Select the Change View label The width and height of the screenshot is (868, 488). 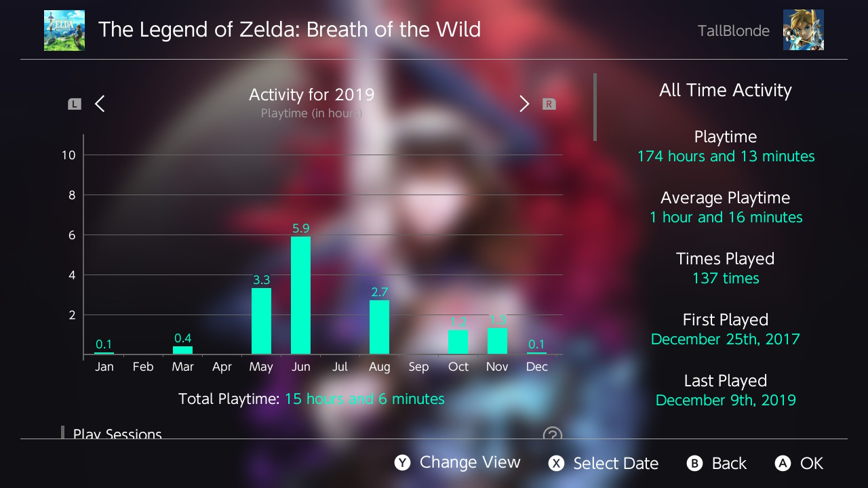[x=470, y=462]
